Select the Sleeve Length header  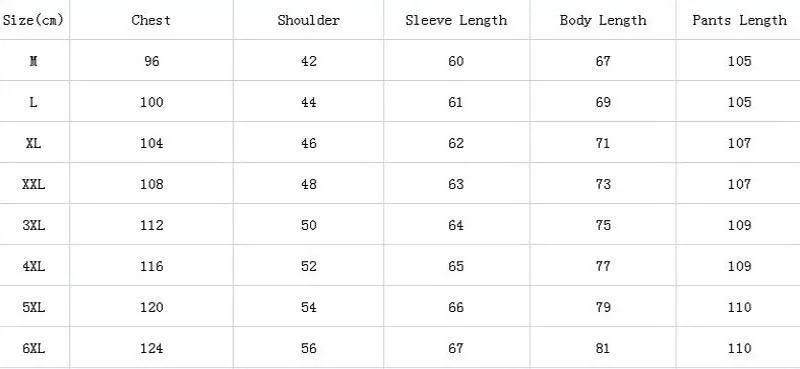pyautogui.click(x=456, y=20)
